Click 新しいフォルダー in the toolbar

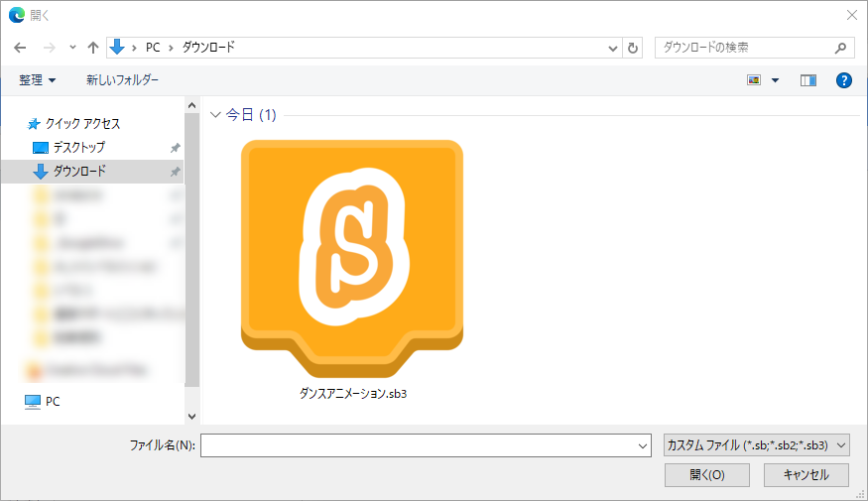pos(122,80)
